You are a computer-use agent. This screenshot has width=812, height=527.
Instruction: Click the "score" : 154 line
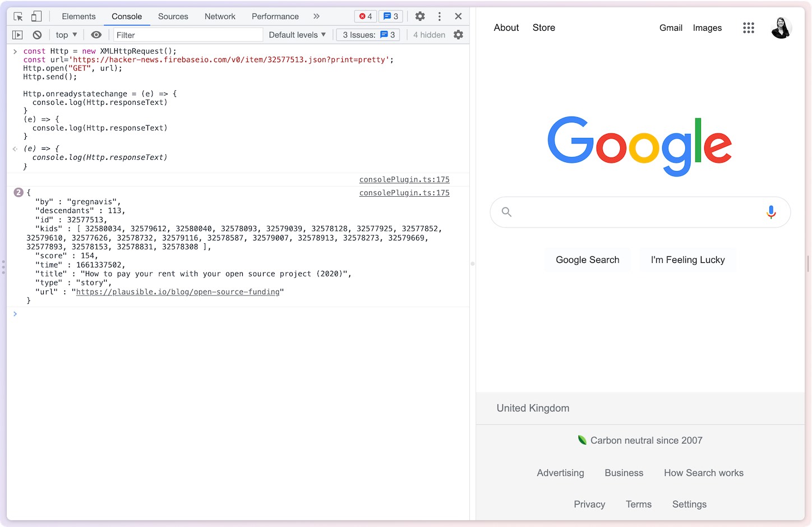tap(67, 256)
